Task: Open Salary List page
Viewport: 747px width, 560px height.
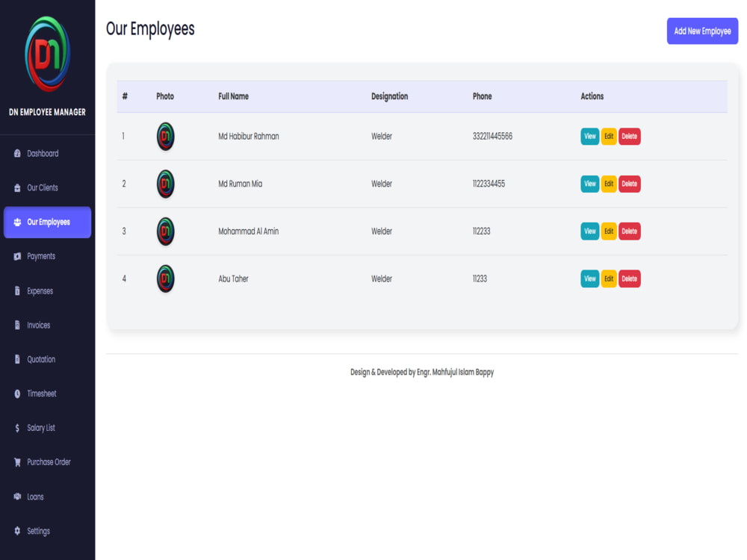Action: [47, 428]
